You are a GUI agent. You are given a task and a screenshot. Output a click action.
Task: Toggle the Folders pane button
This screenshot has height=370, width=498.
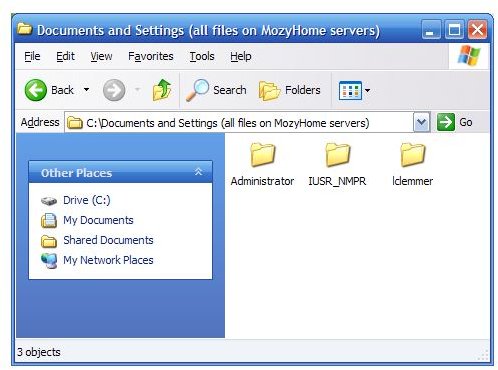(x=289, y=90)
